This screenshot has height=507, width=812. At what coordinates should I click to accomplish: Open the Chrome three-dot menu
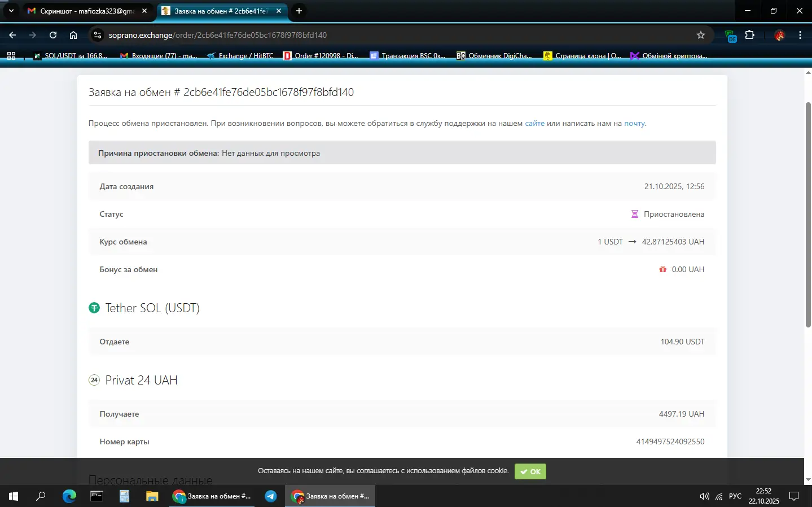coord(800,35)
